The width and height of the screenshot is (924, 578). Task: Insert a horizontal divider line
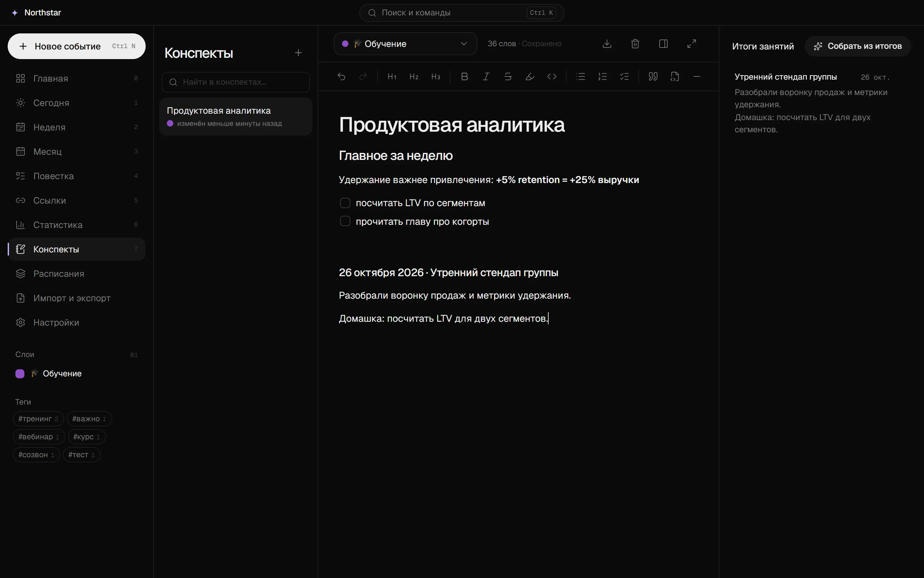point(697,76)
